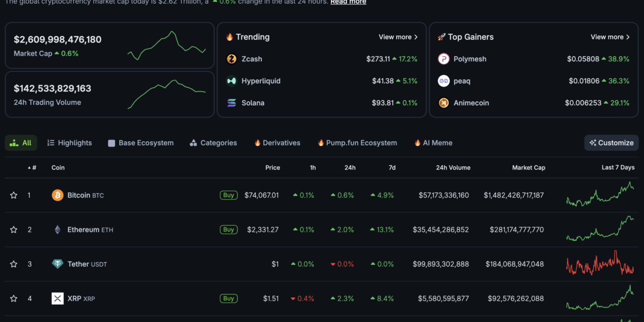
Task: Open the Categories tab
Action: [213, 143]
